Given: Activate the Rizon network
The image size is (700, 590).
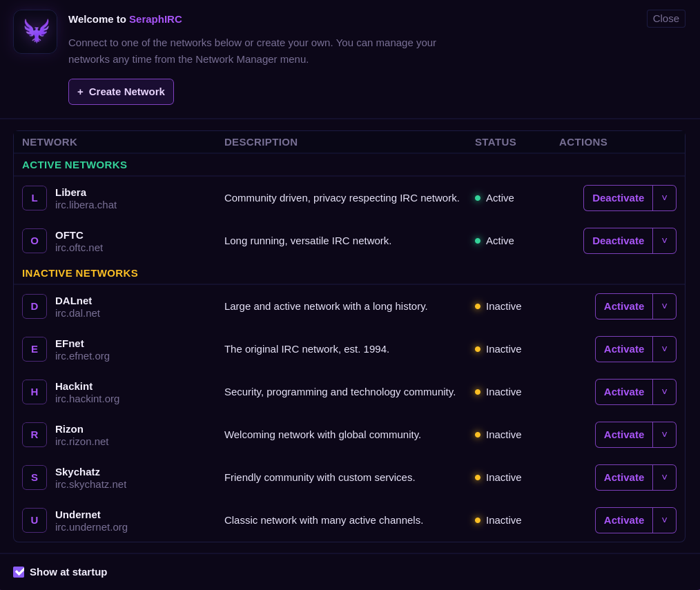Looking at the screenshot, I should [x=623, y=435].
